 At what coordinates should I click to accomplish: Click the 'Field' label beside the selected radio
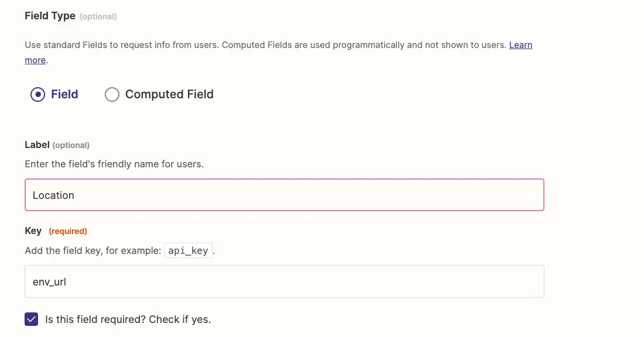(x=64, y=94)
